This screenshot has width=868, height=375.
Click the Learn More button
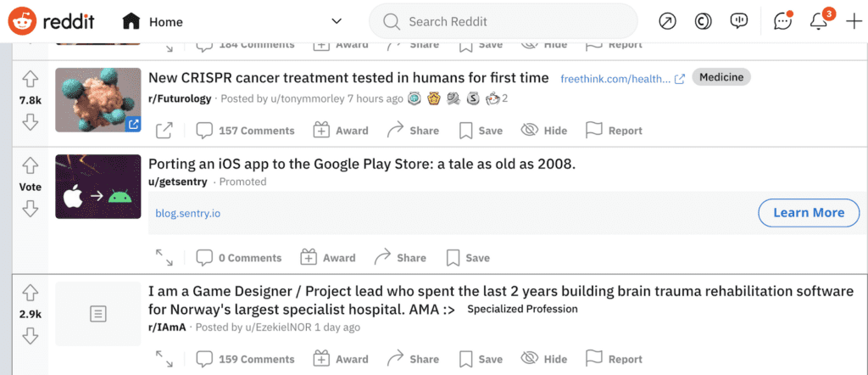[809, 213]
